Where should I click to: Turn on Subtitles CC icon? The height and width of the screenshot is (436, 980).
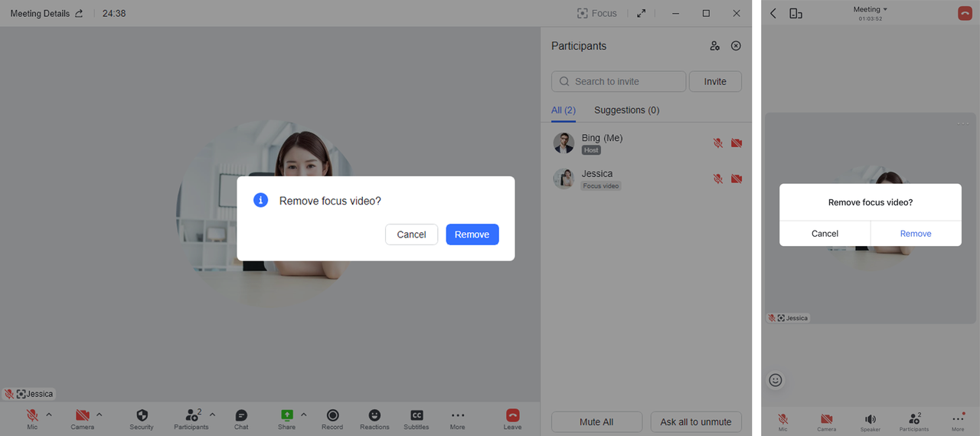coord(416,415)
